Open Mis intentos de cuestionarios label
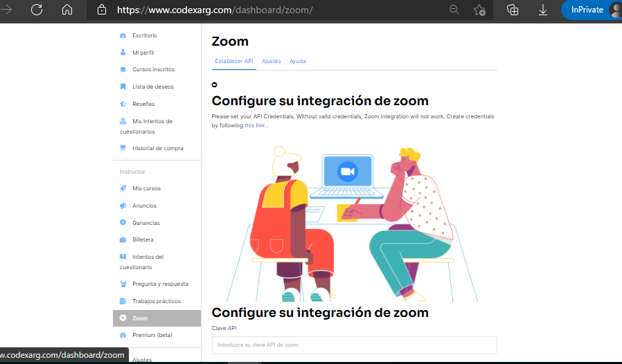Screen dimensions: 622x364 (x=146, y=126)
